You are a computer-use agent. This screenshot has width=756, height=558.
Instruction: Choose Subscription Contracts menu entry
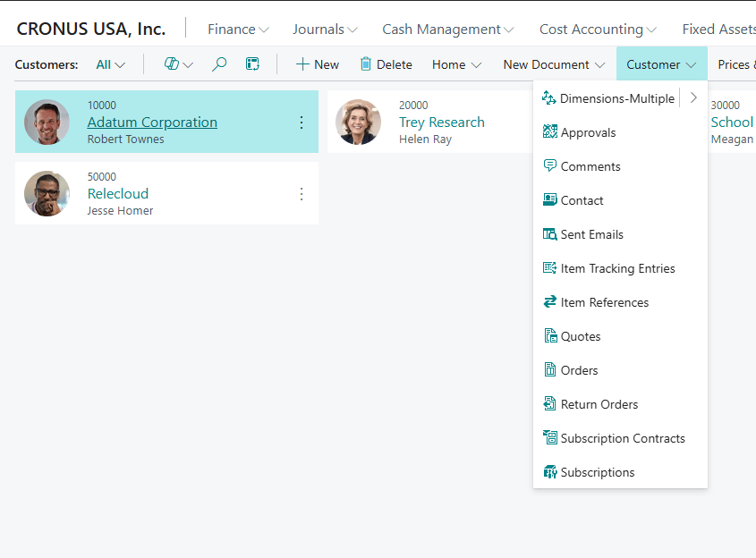(623, 438)
